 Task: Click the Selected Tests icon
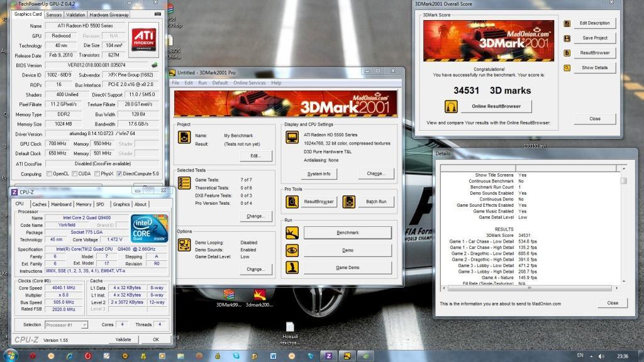coord(184,183)
